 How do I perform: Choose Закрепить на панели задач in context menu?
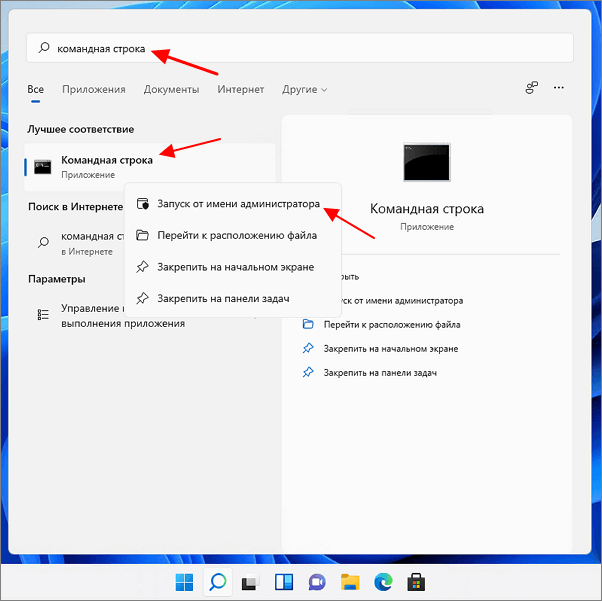[x=233, y=298]
